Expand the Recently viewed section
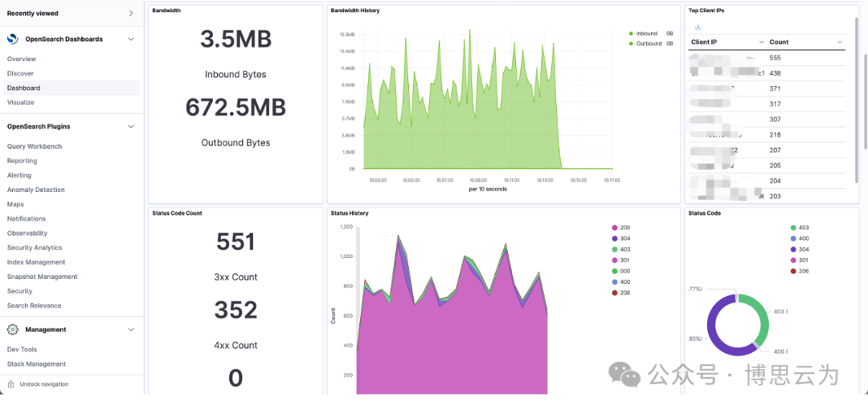Screen dimensions: 868x410 tap(131, 14)
